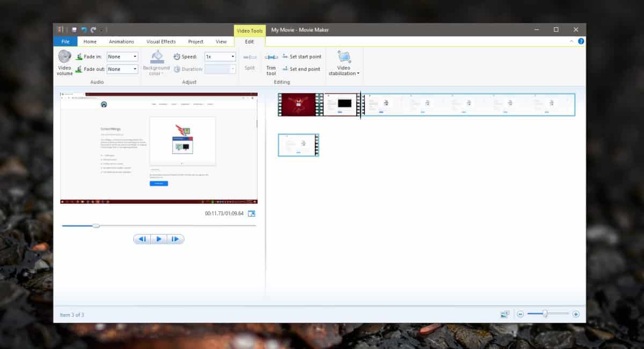Open the Help question mark icon
Image resolution: width=644 pixels, height=349 pixels.
point(581,41)
